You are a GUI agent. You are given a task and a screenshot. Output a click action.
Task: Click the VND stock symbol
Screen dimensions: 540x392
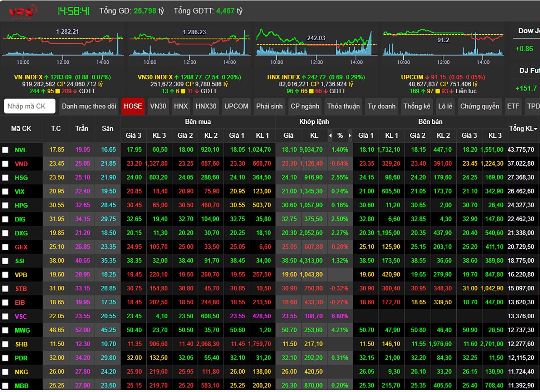[x=21, y=164]
